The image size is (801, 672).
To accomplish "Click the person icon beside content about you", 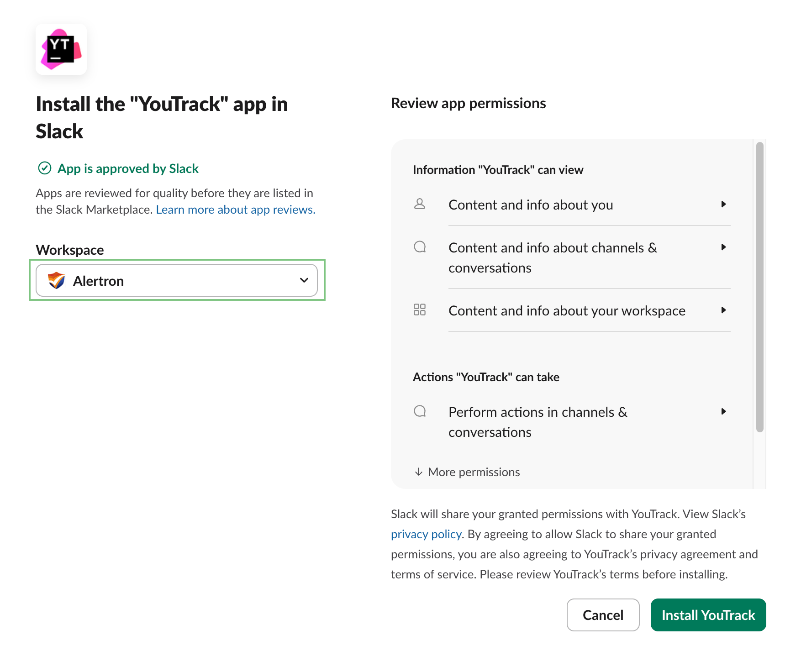I will (420, 204).
